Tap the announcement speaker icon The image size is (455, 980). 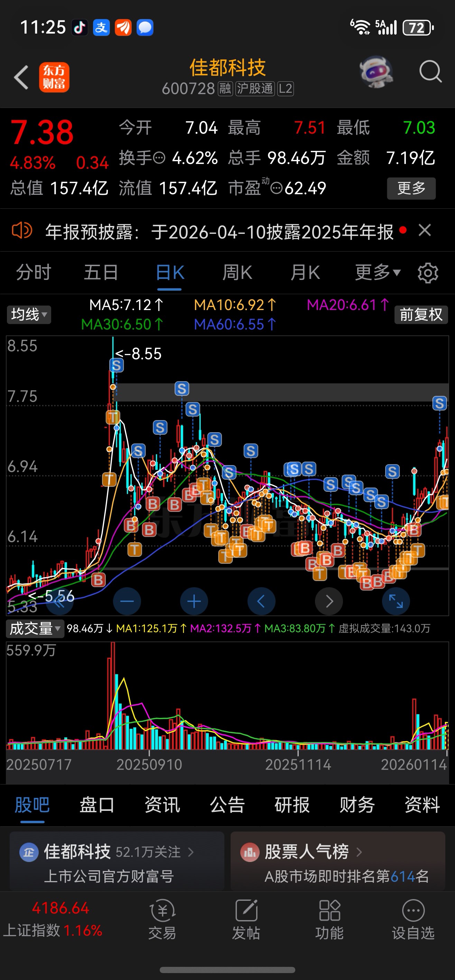[x=22, y=230]
